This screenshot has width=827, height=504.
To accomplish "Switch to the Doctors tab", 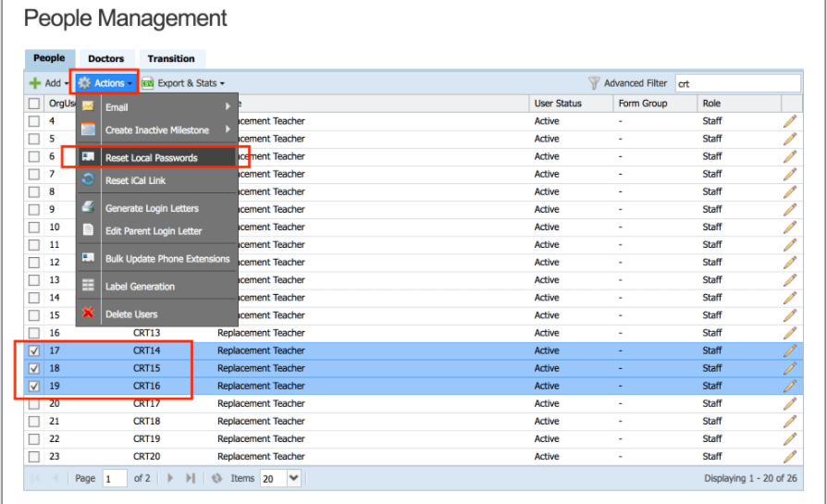I will 106,59.
